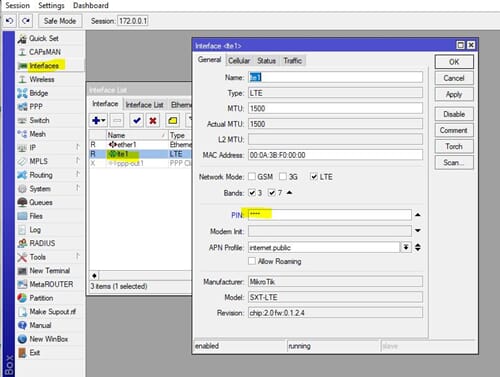Collapse the PIN field arrow
This screenshot has width=500, height=377.
tap(418, 215)
